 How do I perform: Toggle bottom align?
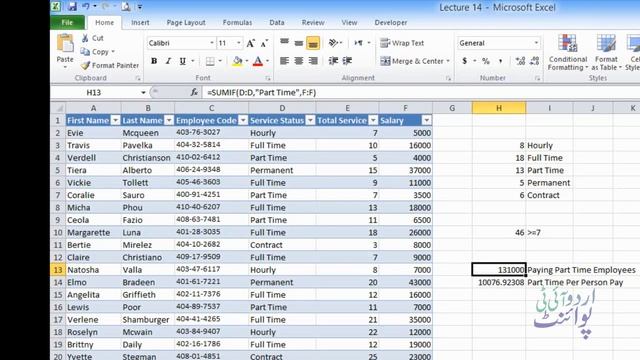pos(313,43)
